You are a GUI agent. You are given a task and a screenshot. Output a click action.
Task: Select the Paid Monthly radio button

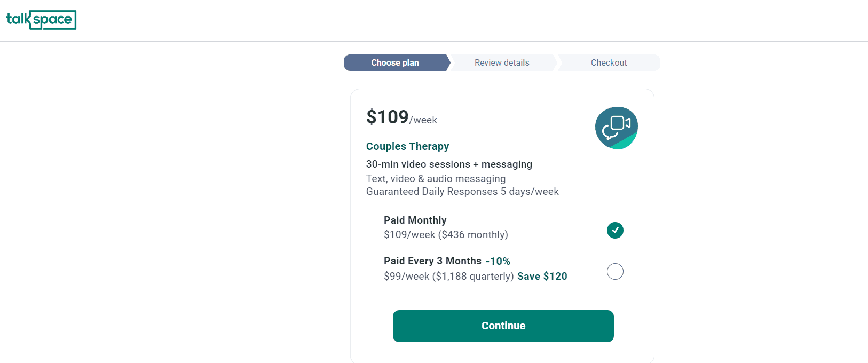(615, 230)
